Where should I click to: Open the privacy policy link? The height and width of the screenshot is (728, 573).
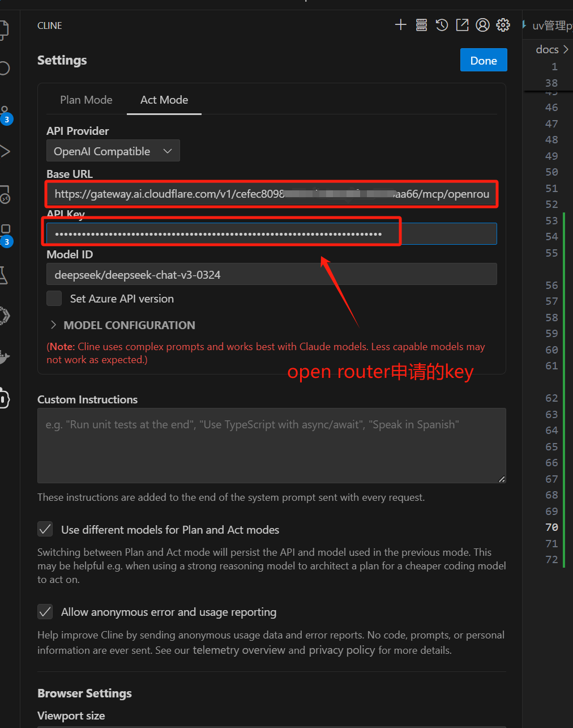341,650
